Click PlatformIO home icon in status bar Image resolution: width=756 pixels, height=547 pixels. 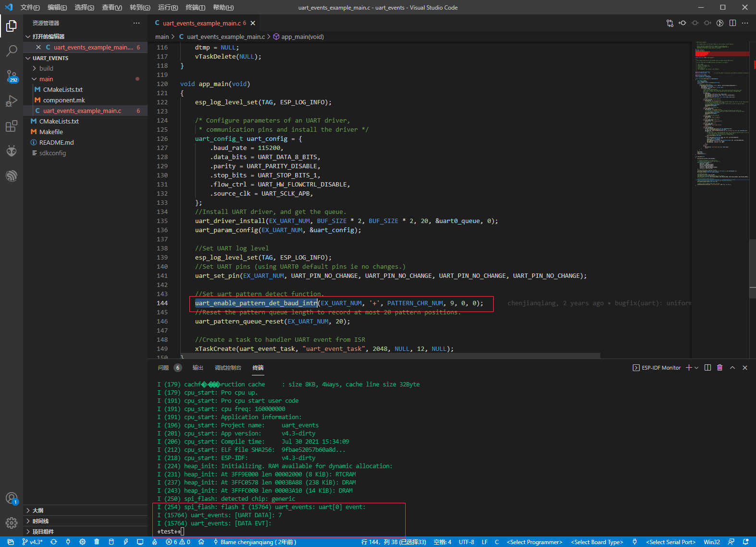pos(201,542)
